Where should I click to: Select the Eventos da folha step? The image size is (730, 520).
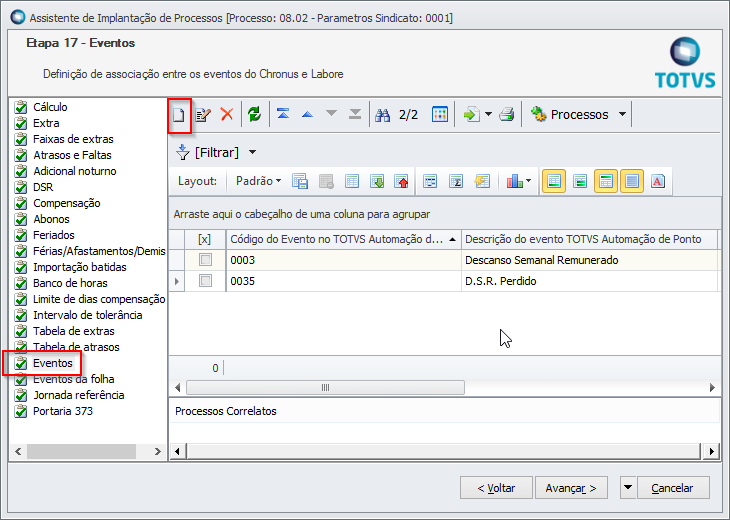74,379
